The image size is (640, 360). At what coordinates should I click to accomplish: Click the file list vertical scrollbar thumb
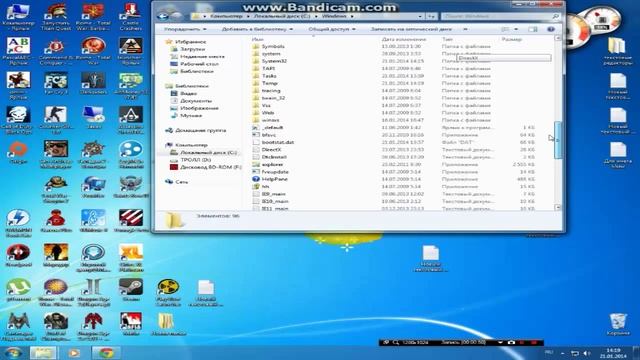coord(558,140)
